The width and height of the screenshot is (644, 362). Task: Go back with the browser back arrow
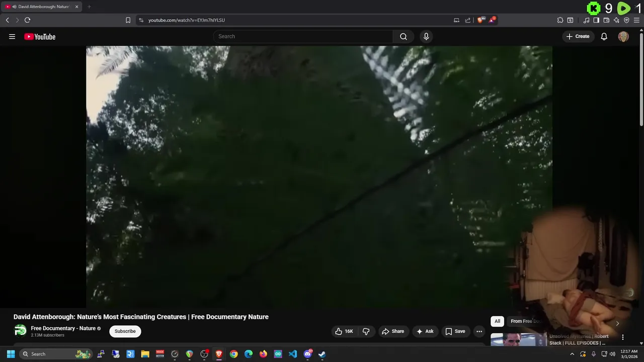tap(7, 20)
